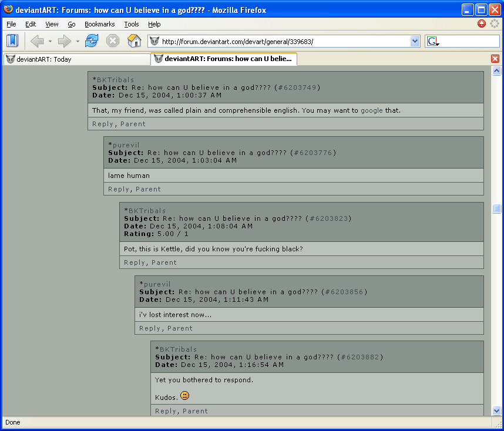Open the Forward history dropdown arrow
Viewport: 504px width, 431px height.
78,42
